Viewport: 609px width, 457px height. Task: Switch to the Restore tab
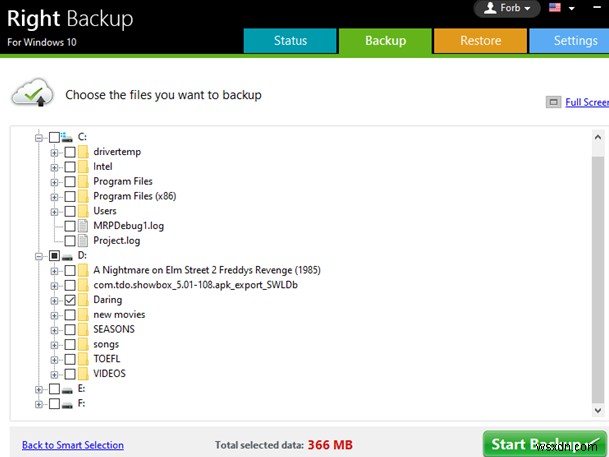pyautogui.click(x=480, y=41)
